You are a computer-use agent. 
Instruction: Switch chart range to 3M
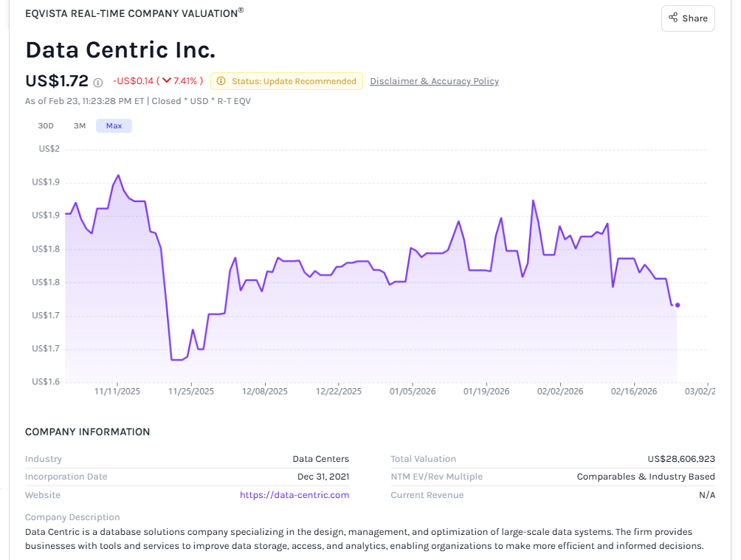[x=80, y=125]
